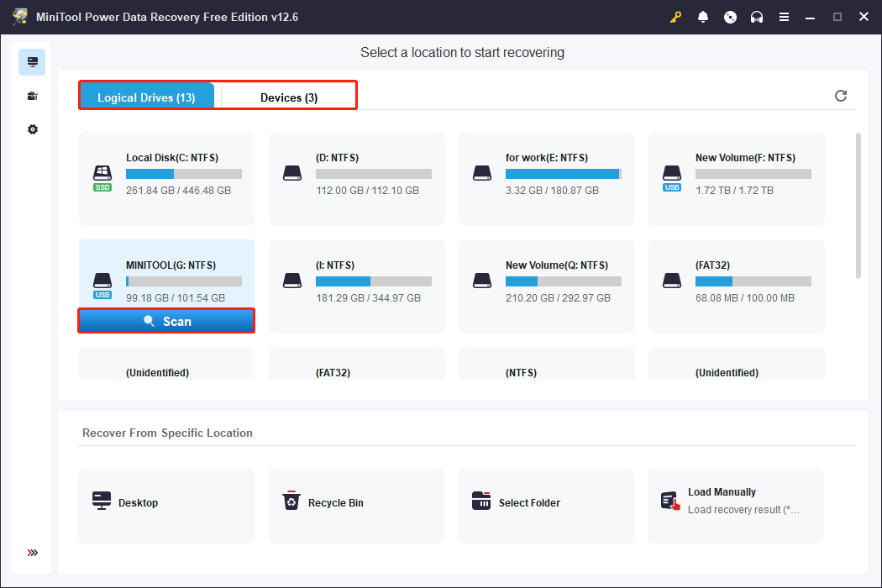This screenshot has width=882, height=588.
Task: Open the notifications bell icon
Action: pos(703,16)
